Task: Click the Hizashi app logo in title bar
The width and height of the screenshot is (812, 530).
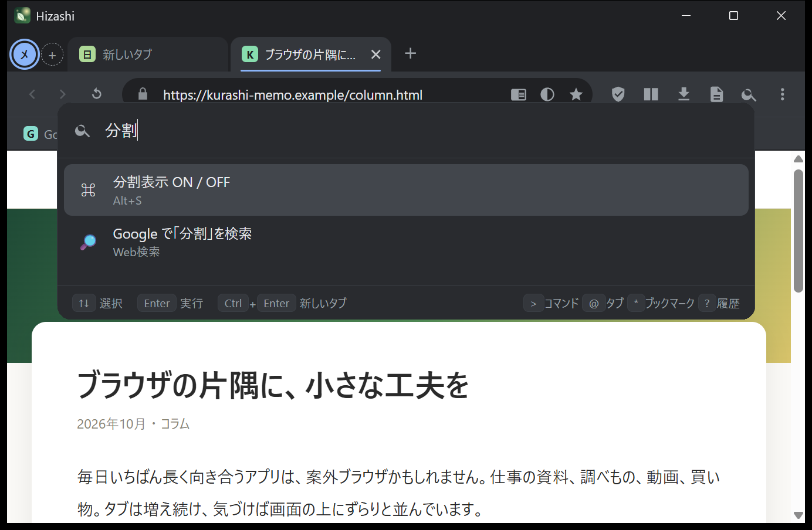Action: click(22, 16)
